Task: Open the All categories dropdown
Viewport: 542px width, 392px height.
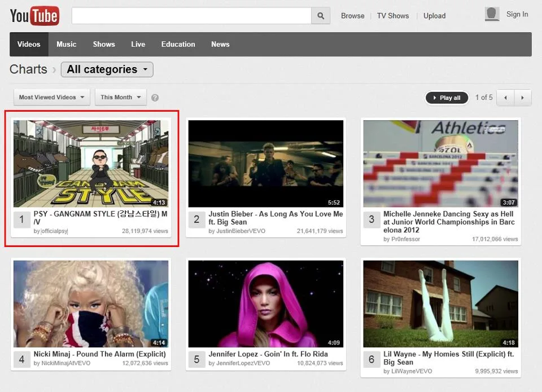Action: tap(107, 69)
